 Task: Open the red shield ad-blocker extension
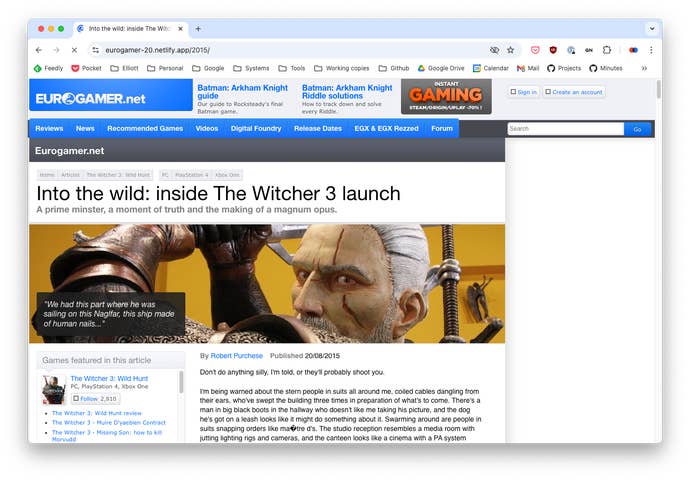click(553, 50)
